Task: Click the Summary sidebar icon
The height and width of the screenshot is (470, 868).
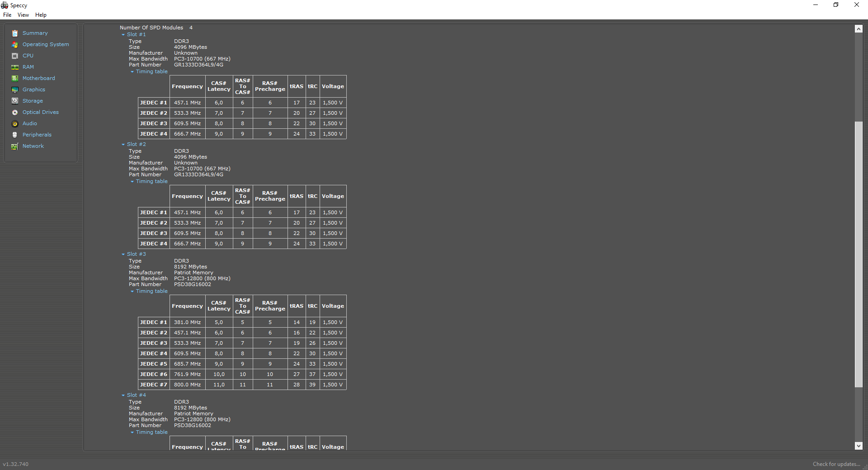Action: click(15, 33)
